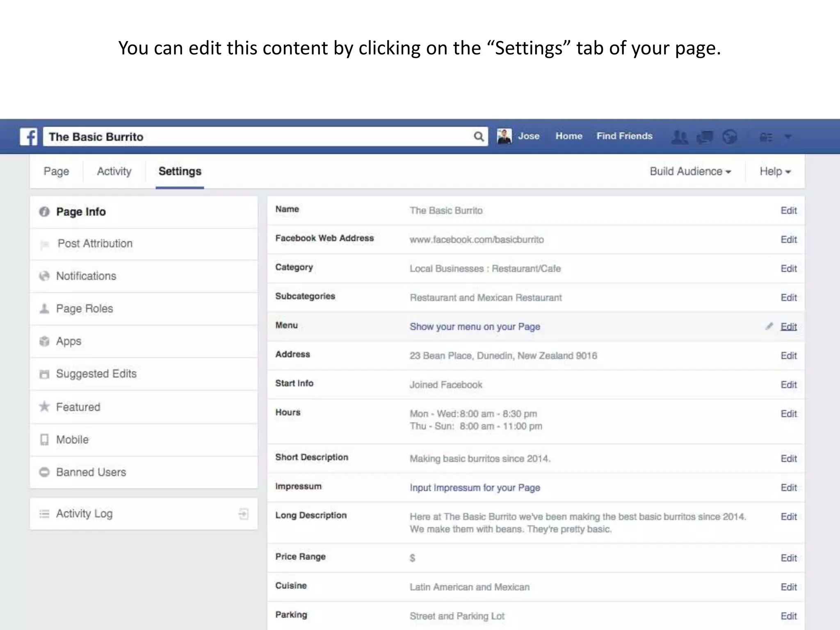Edit the Subcategories row

click(788, 298)
